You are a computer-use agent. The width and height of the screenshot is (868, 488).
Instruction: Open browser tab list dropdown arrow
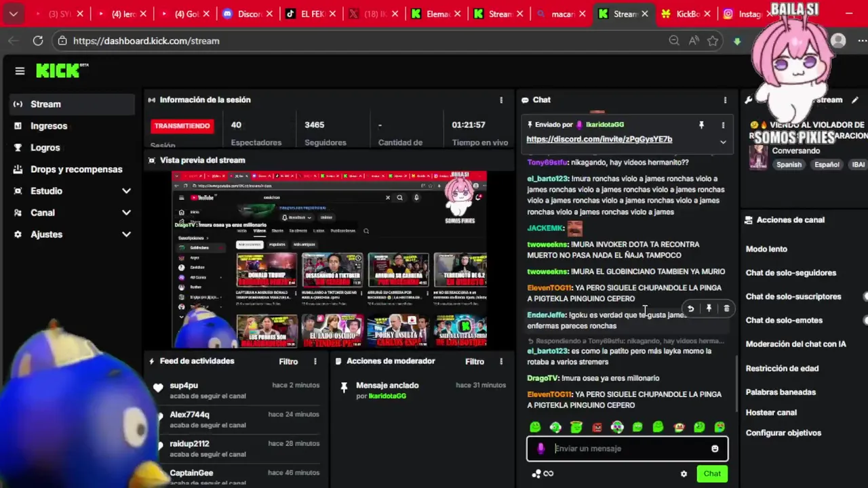13,14
